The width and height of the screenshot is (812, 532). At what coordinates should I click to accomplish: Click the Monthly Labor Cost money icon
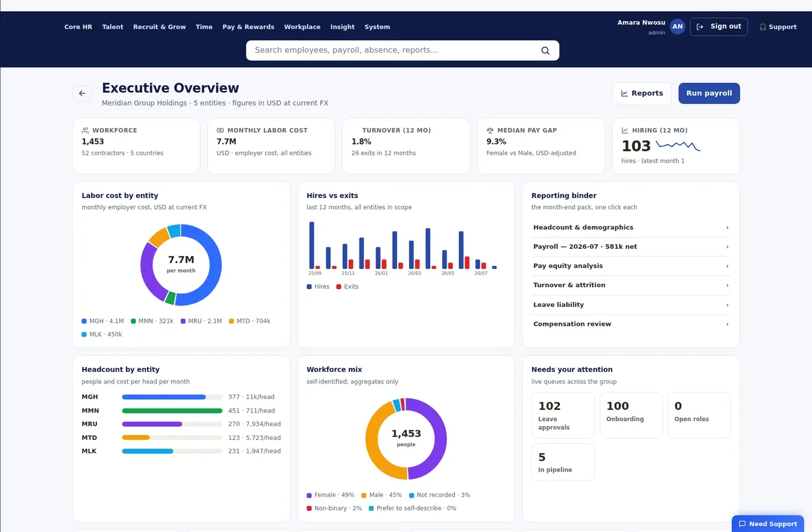pyautogui.click(x=220, y=131)
